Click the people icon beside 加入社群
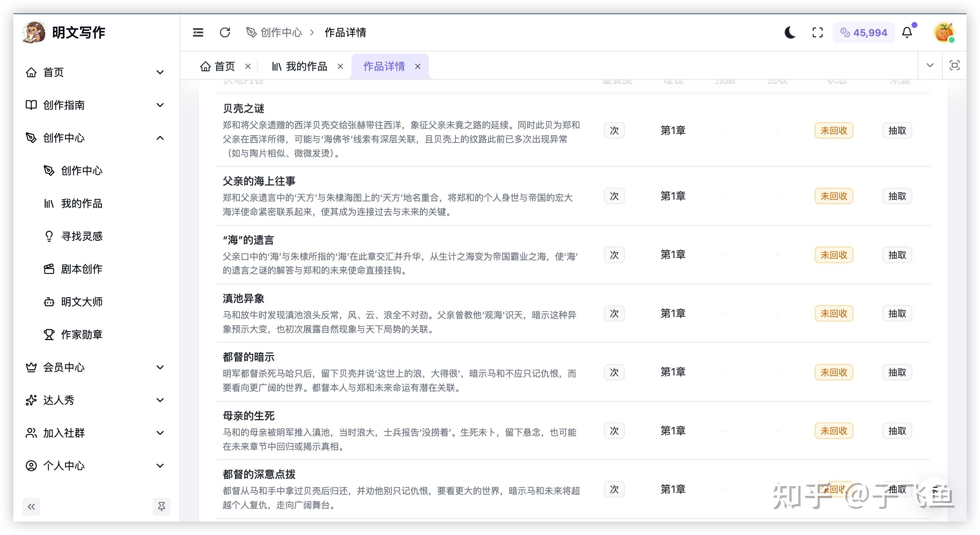The height and width of the screenshot is (535, 980). click(31, 432)
